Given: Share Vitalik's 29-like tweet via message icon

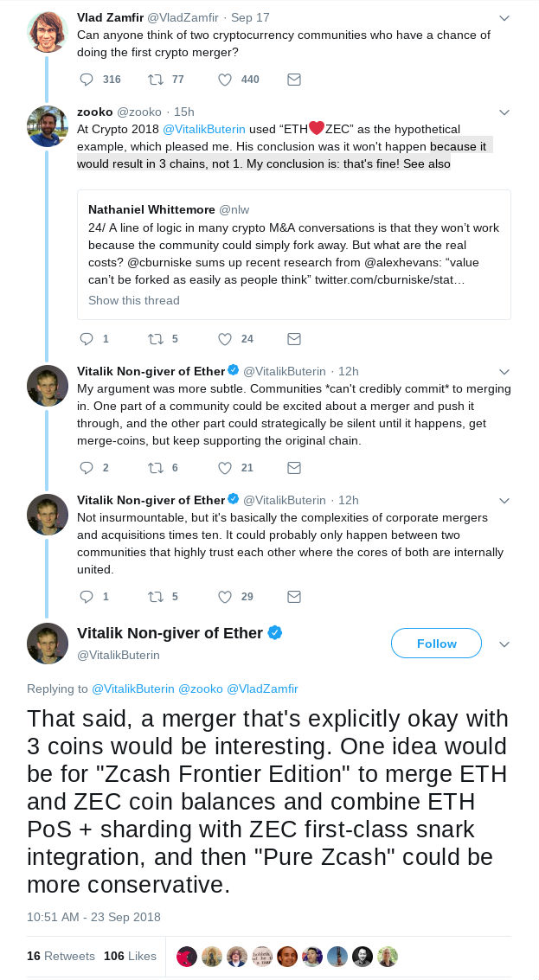Looking at the screenshot, I should (293, 596).
